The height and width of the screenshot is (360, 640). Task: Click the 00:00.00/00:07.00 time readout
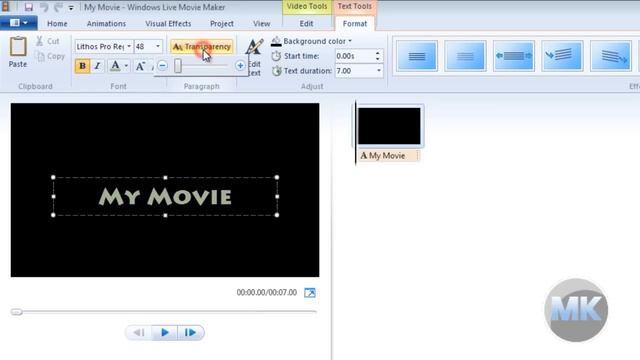(267, 293)
